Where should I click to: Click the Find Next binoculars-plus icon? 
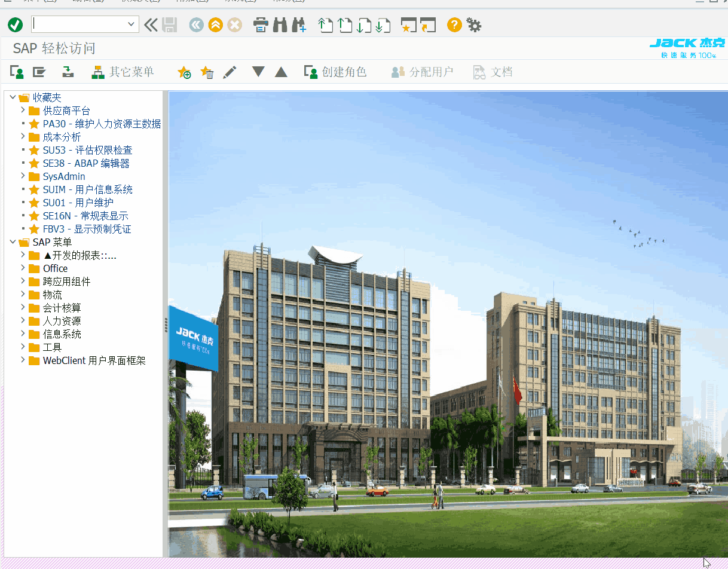tap(299, 25)
